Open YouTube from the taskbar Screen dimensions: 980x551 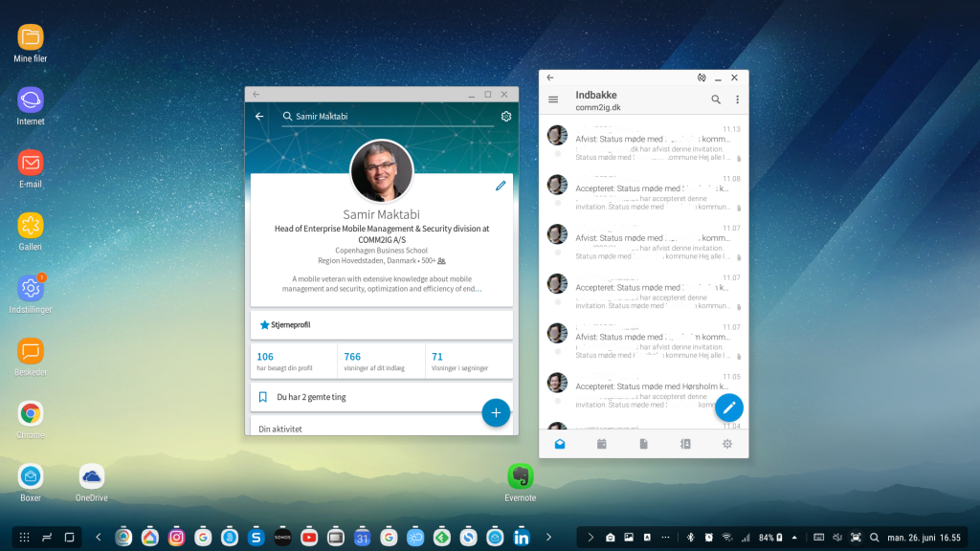309,538
